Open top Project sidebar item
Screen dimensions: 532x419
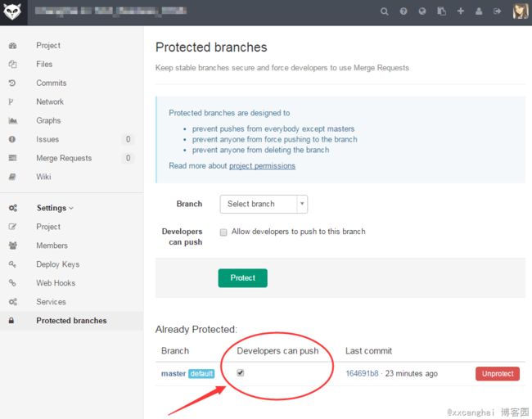pyautogui.click(x=48, y=46)
